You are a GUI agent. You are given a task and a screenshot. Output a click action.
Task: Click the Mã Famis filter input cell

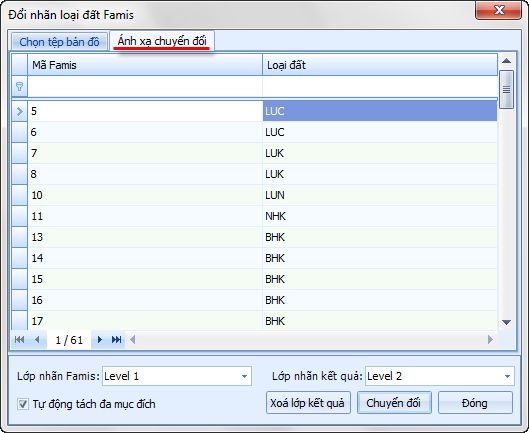[x=145, y=87]
